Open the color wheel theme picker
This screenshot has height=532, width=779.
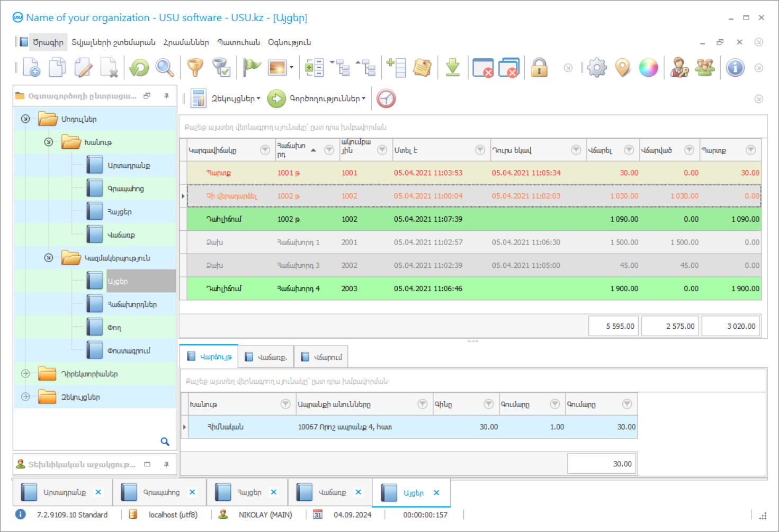648,68
